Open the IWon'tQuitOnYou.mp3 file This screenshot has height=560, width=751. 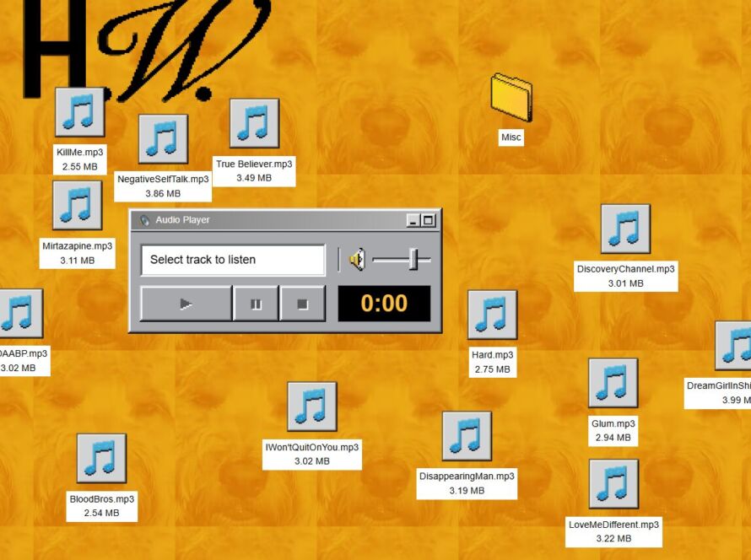coord(311,407)
